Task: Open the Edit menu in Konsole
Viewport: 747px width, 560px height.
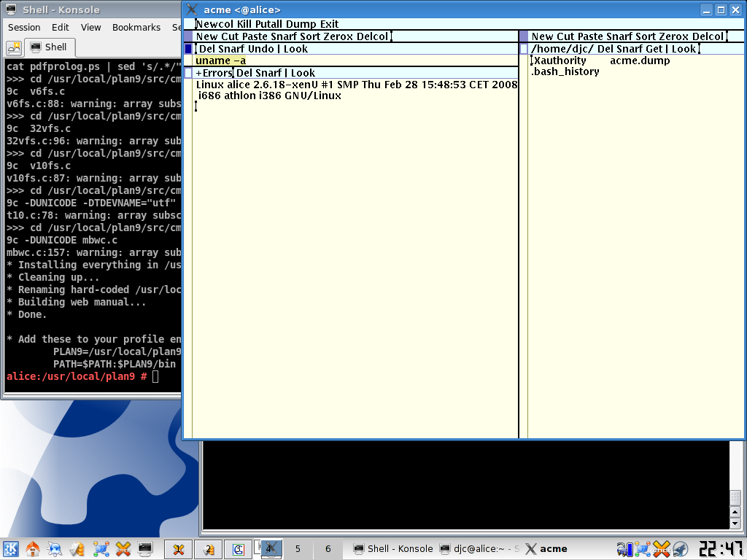Action: tap(60, 28)
